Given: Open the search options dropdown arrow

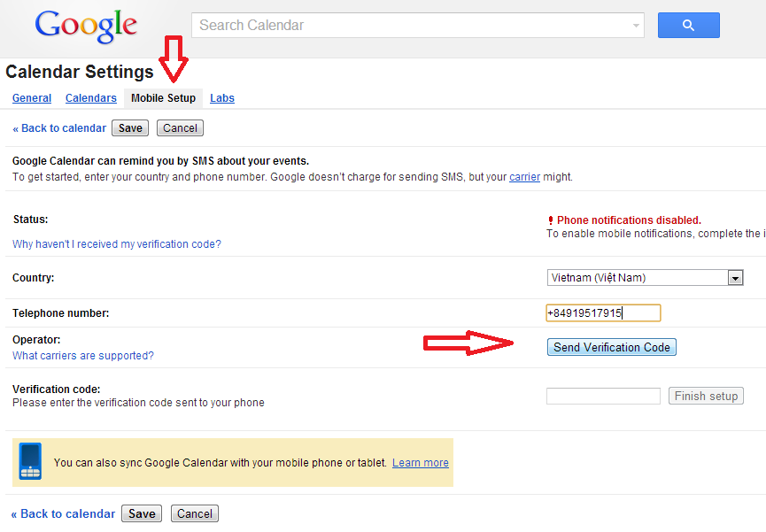Looking at the screenshot, I should tap(637, 26).
